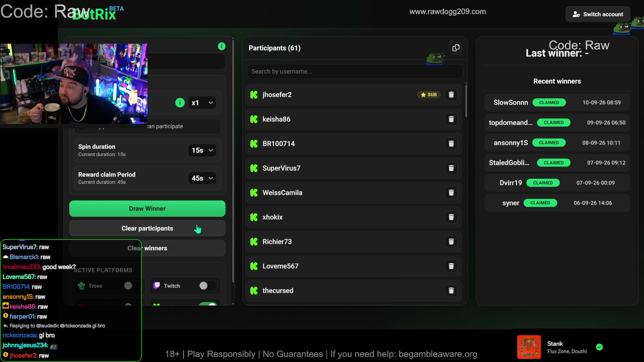Image resolution: width=644 pixels, height=362 pixels.
Task: Click the Clear participants button
Action: click(147, 228)
